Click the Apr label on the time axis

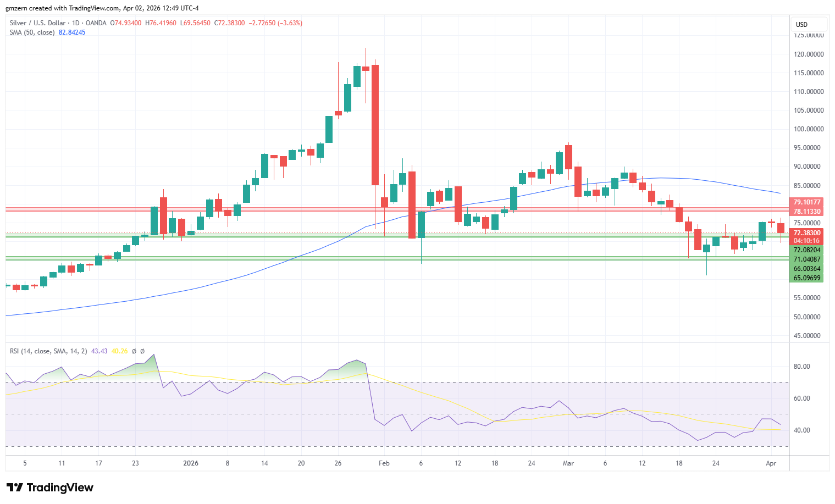(x=771, y=463)
